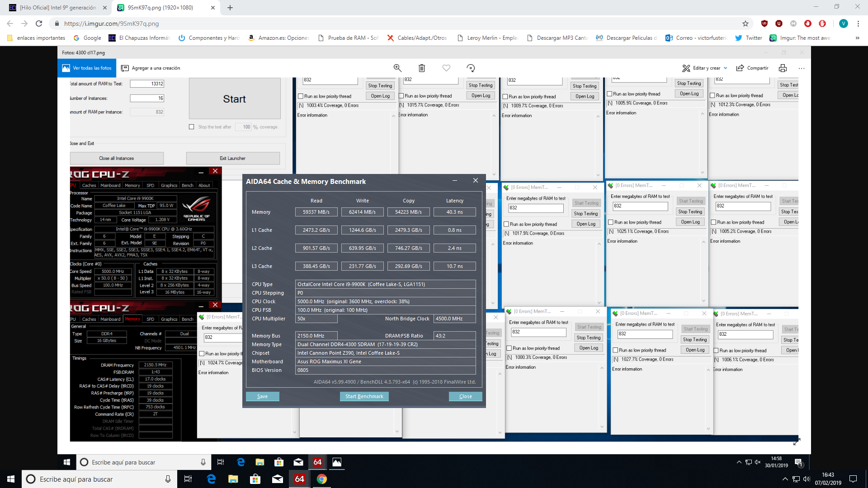
Task: Open Microsoft Edge from the taskbar
Action: (x=211, y=479)
